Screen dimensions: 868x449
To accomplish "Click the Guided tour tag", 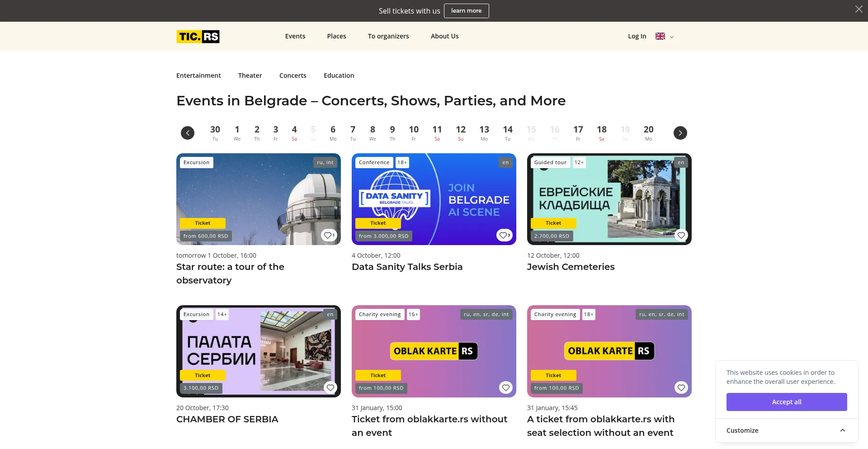I will pos(550,162).
